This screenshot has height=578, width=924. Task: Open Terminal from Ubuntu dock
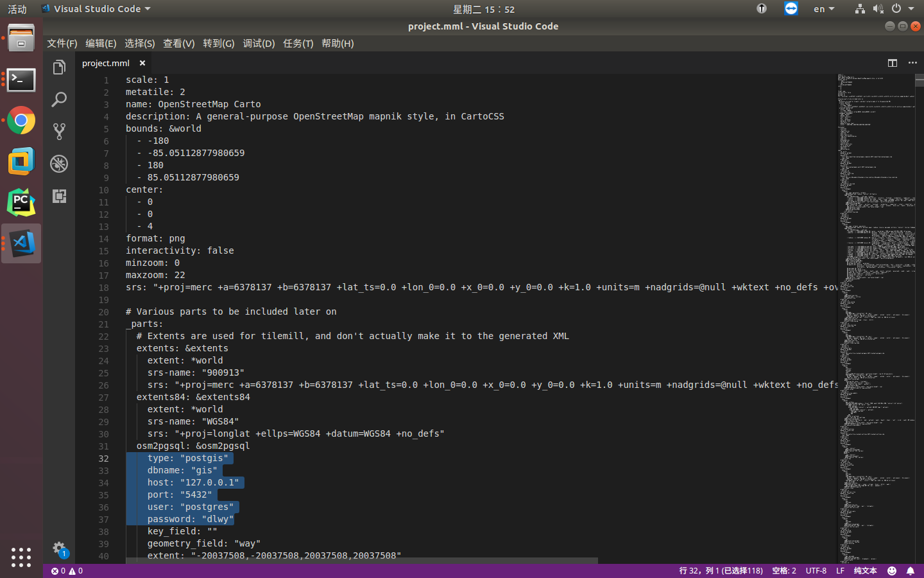tap(21, 80)
